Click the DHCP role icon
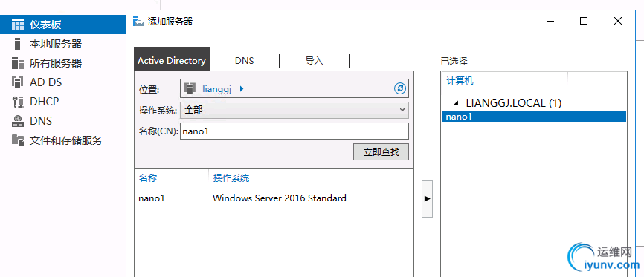Image resolution: width=644 pixels, height=277 pixels. [18, 102]
